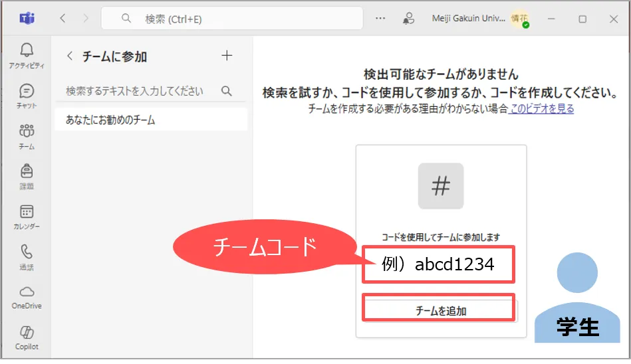The width and height of the screenshot is (631, 364).
Task: Open the Calendar icon in sidebar
Action: click(x=27, y=216)
